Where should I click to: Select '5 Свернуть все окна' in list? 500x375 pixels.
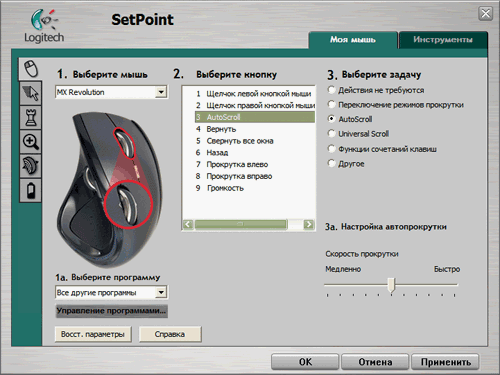click(x=255, y=141)
